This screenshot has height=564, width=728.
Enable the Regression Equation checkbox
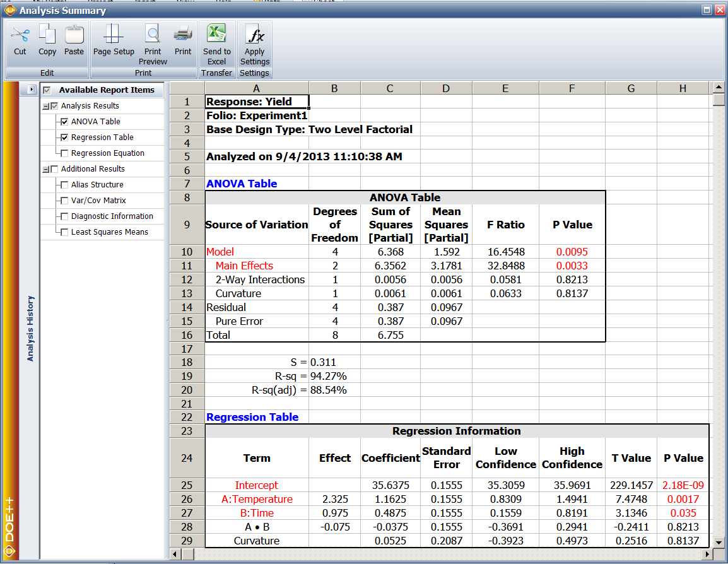64,153
